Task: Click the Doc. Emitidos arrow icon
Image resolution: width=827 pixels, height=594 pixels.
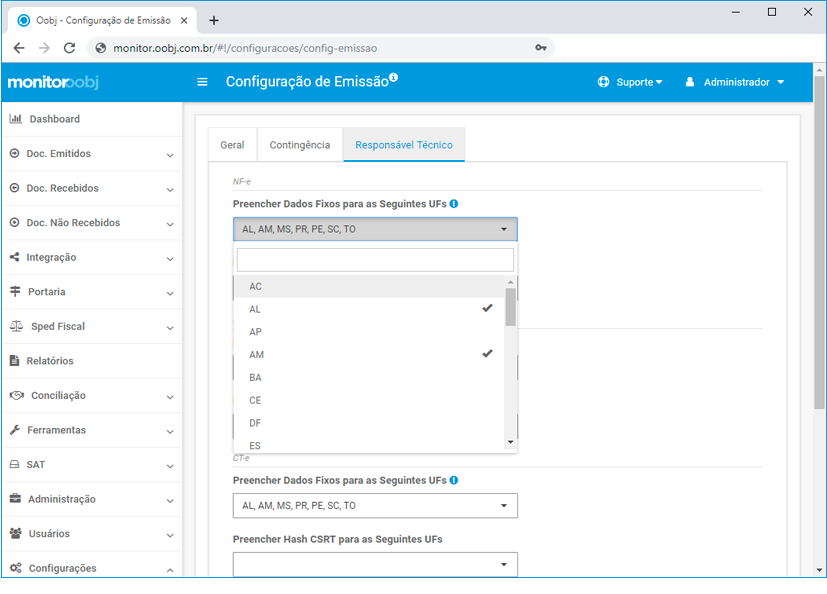Action: coord(15,154)
